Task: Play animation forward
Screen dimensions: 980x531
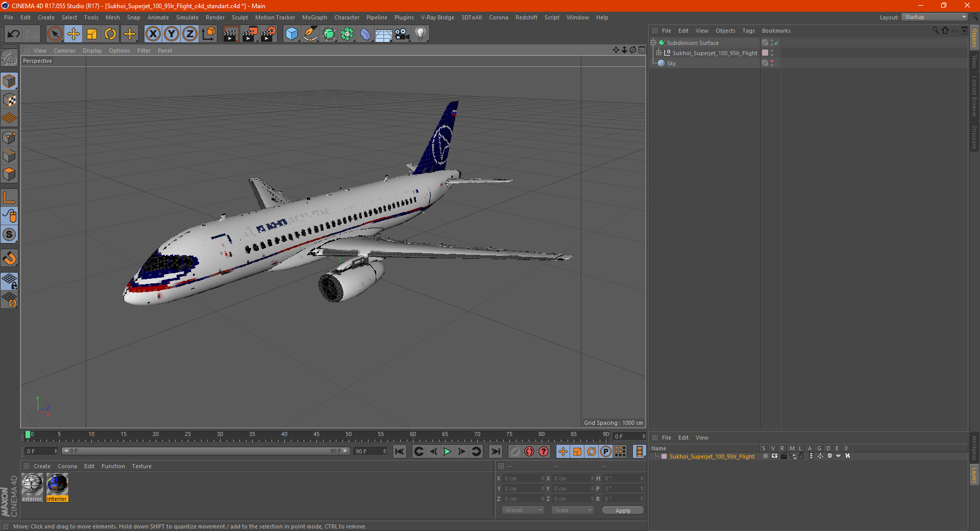Action: [447, 451]
